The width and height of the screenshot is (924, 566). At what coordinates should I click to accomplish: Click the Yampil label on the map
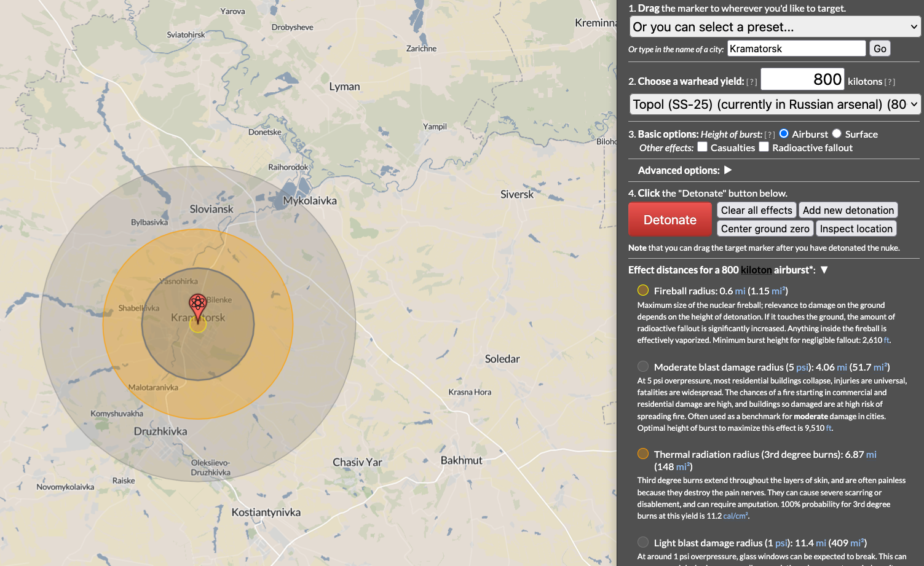pos(435,127)
